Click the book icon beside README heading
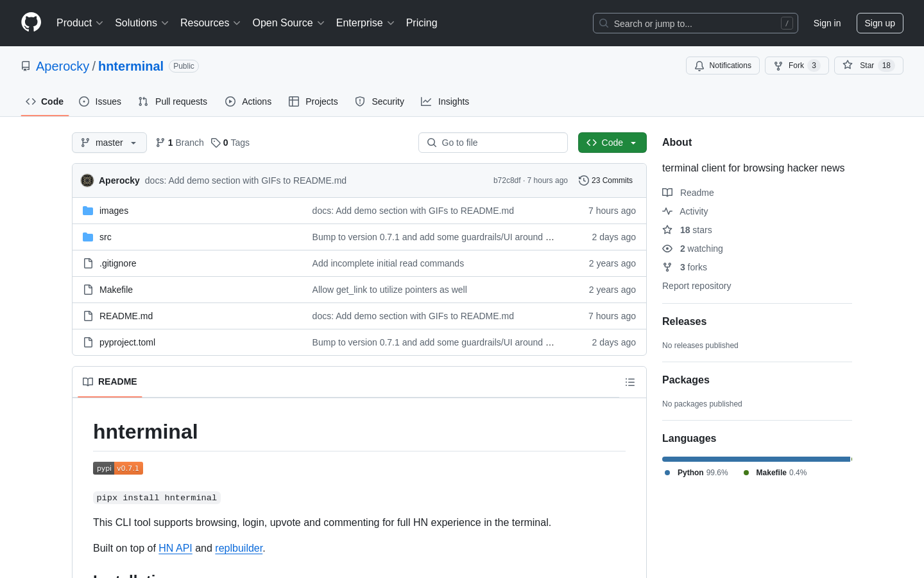 88,381
